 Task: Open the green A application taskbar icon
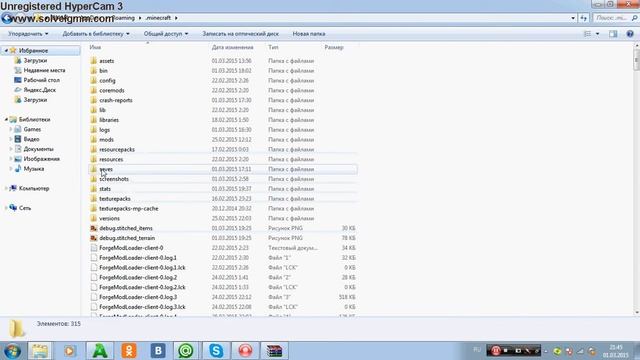click(100, 351)
